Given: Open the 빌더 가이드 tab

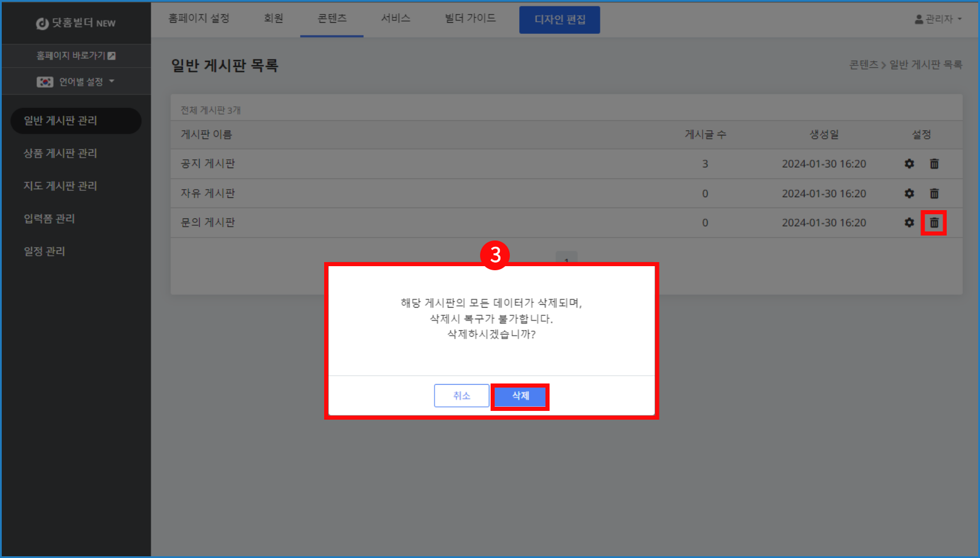Looking at the screenshot, I should click(470, 19).
